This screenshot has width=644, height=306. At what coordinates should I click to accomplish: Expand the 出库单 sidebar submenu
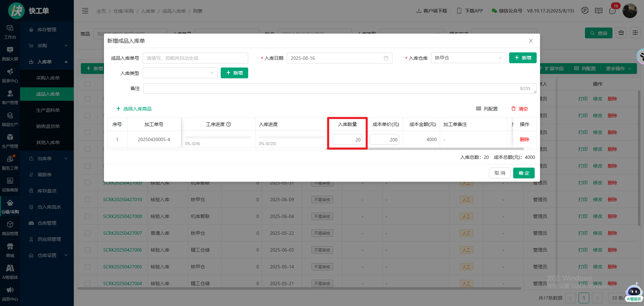click(47, 159)
